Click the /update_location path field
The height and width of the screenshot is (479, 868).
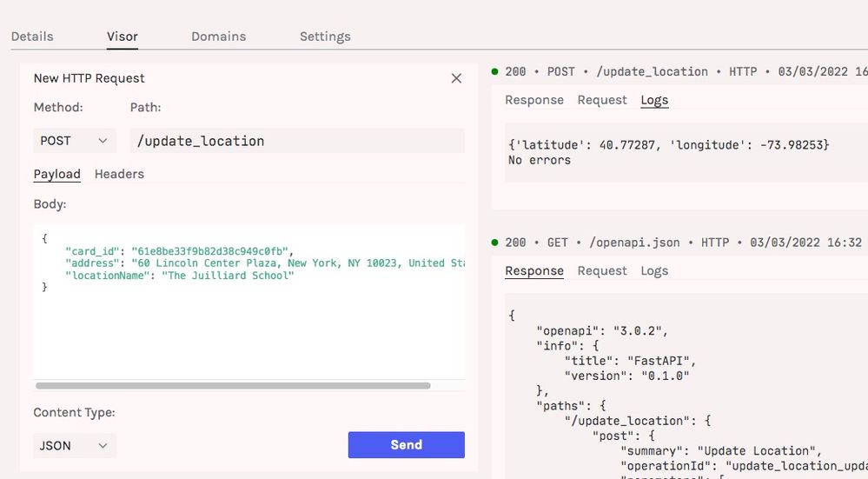[297, 141]
